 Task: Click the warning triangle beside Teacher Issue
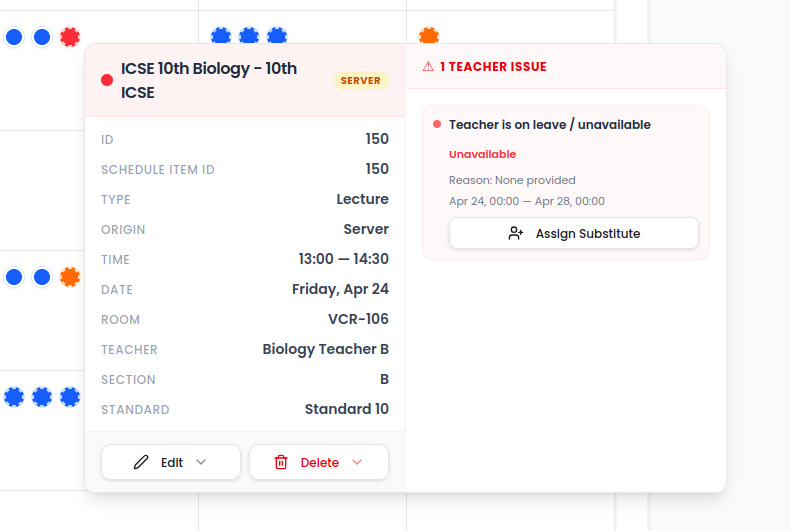(428, 67)
